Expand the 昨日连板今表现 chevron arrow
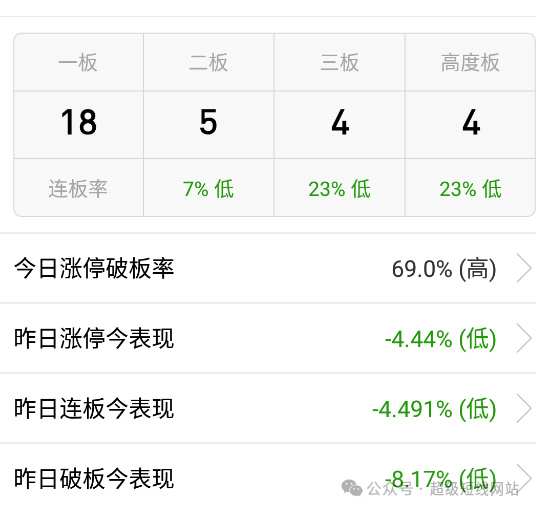This screenshot has height=510, width=536. click(524, 408)
